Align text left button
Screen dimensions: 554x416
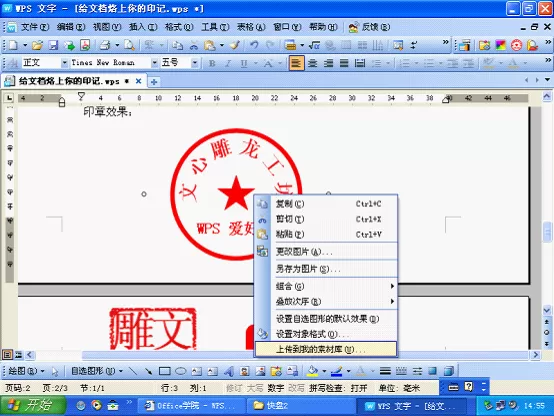(296, 64)
